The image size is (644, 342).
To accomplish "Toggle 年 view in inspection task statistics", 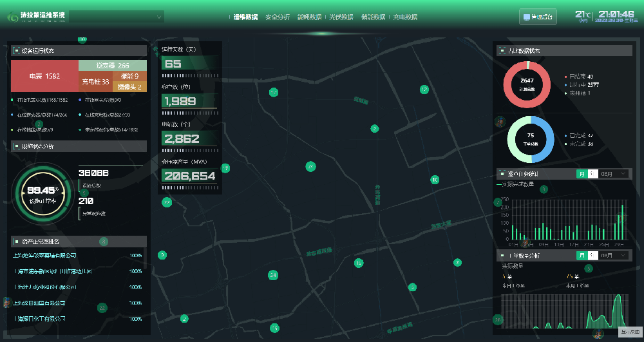I will tap(592, 173).
